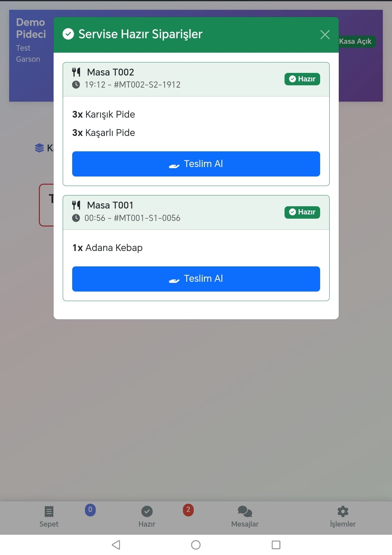Tap the clock icon next to 19:12

coord(76,85)
